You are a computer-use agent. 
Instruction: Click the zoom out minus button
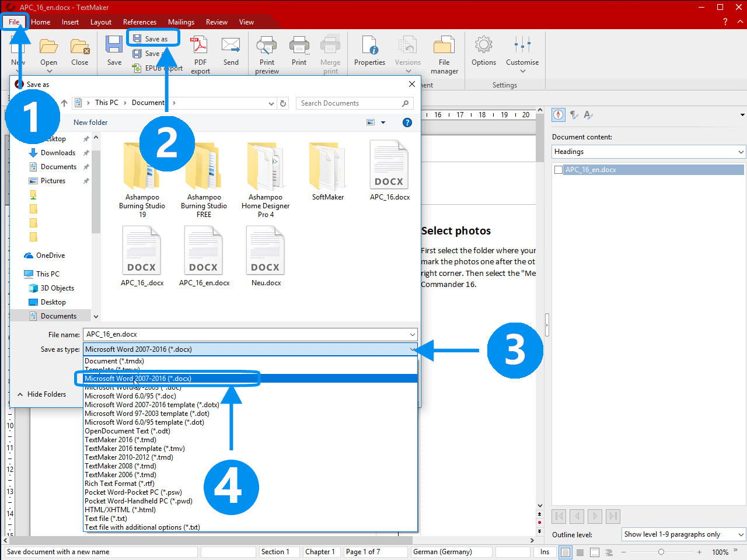[623, 552]
